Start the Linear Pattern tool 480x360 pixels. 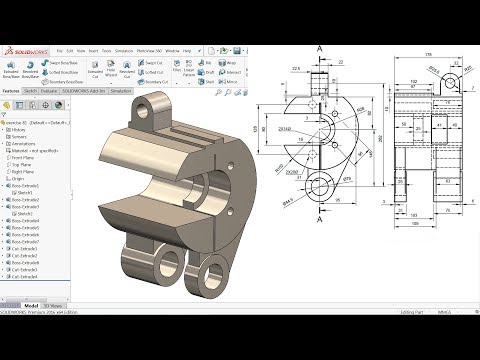point(189,68)
